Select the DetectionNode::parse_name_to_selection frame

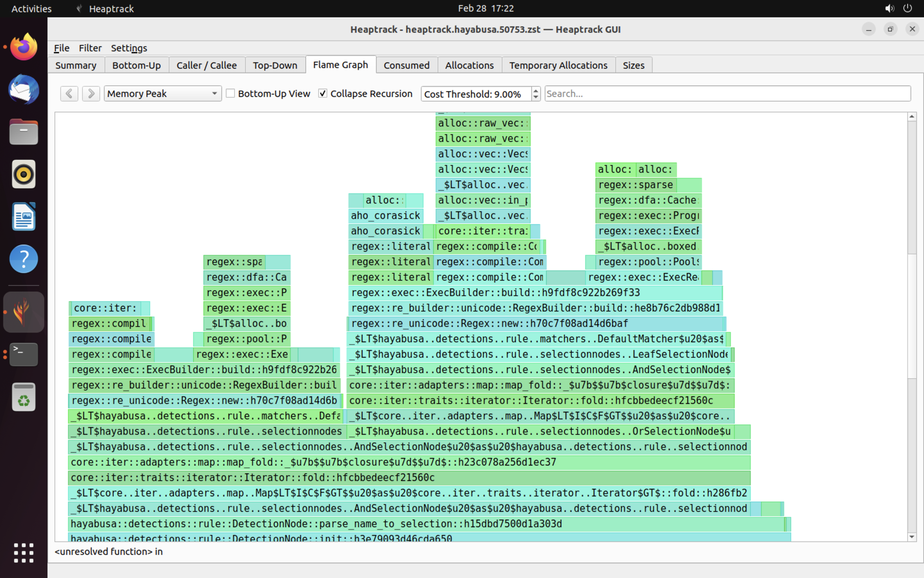point(426,523)
